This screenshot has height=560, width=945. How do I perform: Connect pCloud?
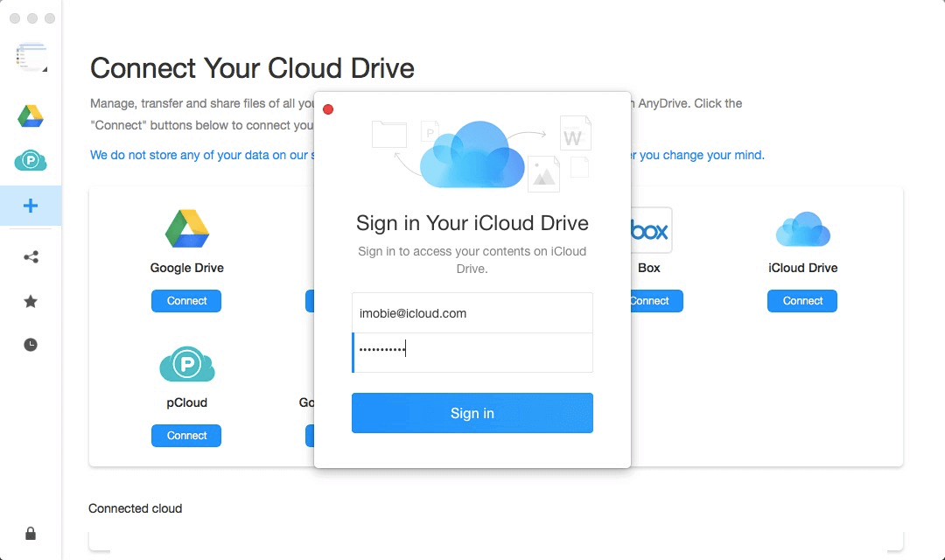(186, 436)
